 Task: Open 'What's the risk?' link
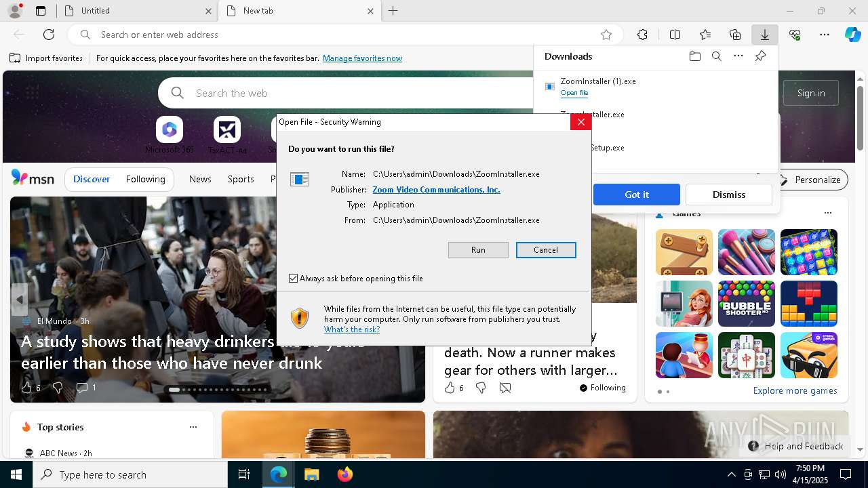point(351,329)
